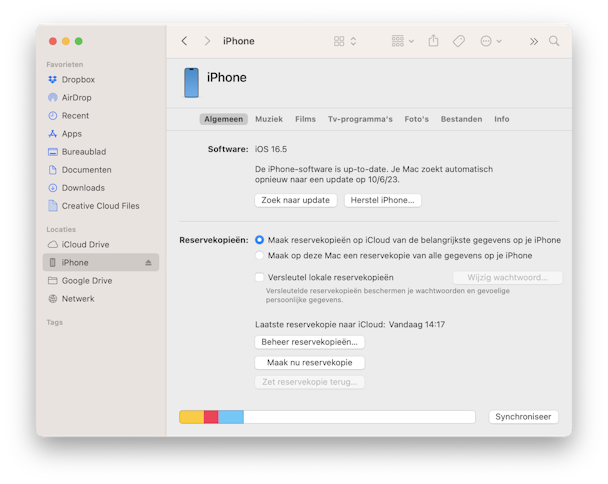Click the tag icon in toolbar
Viewport: 608px width, 484px height.
pos(459,41)
